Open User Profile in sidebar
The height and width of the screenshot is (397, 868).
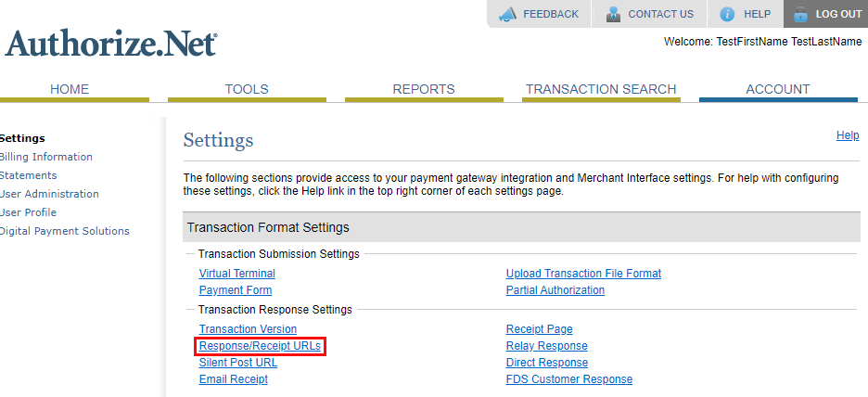coord(28,212)
